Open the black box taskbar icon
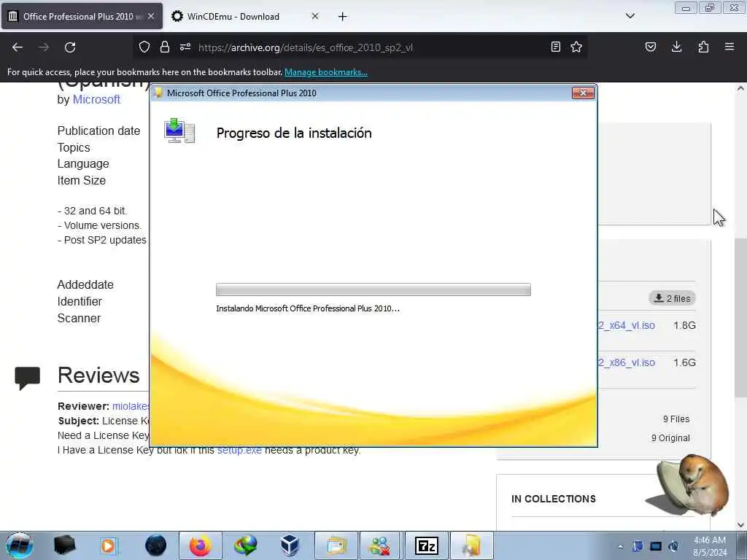The height and width of the screenshot is (560, 747). click(64, 545)
